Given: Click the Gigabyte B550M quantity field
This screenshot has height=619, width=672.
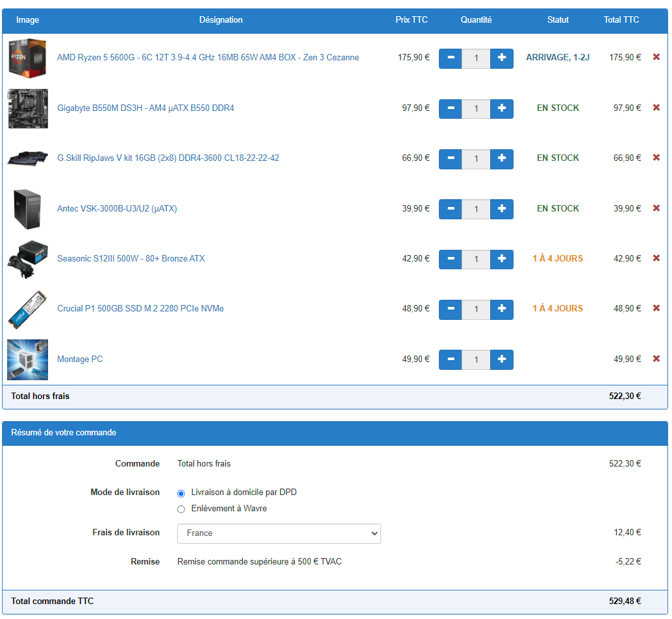Looking at the screenshot, I should [x=476, y=108].
